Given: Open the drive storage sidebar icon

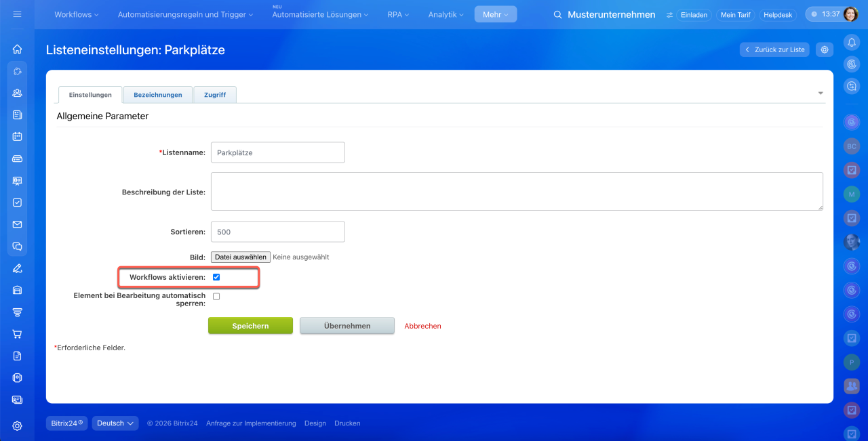Looking at the screenshot, I should point(17,159).
